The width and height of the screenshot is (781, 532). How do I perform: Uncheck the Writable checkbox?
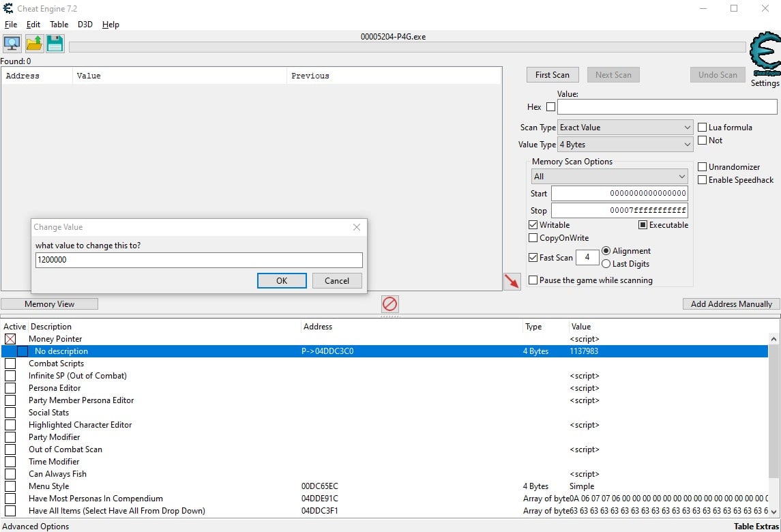(533, 224)
